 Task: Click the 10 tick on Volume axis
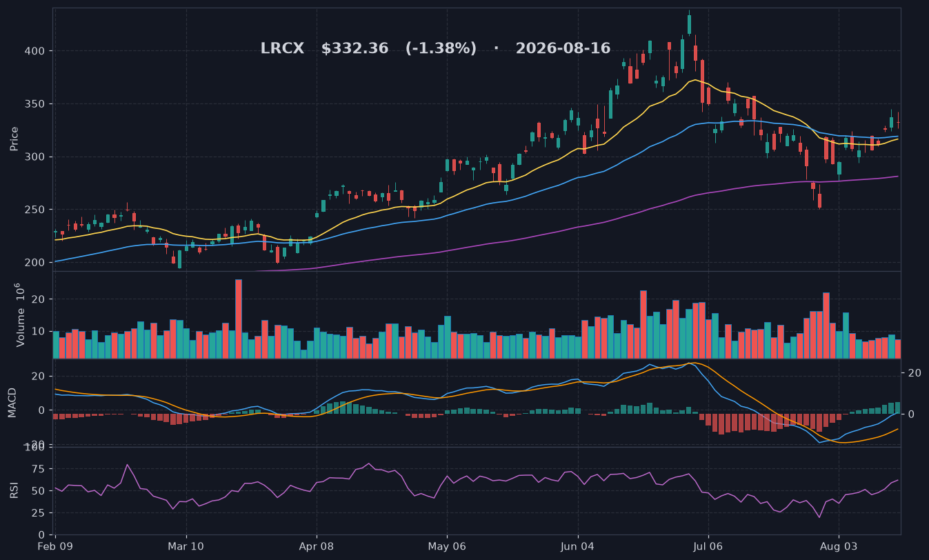coord(39,332)
